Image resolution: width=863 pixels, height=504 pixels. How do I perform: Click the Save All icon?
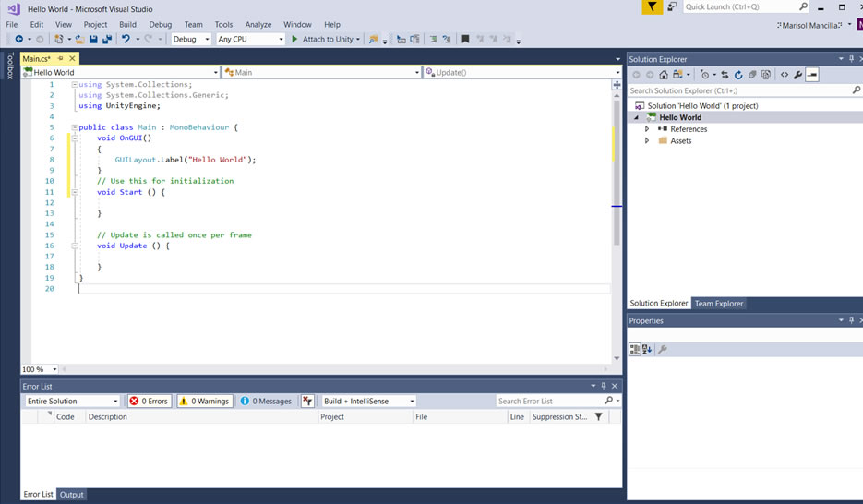[x=107, y=39]
